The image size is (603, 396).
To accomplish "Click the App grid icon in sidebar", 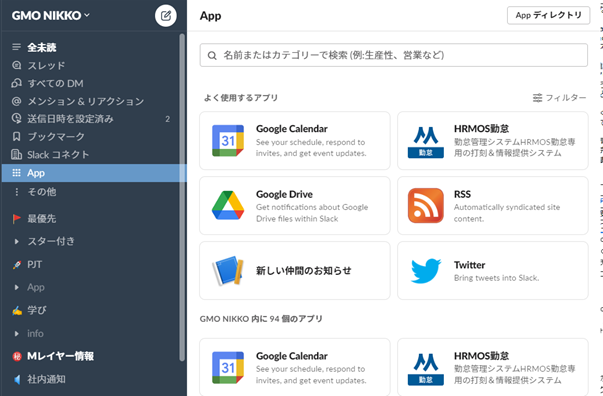I will pyautogui.click(x=16, y=173).
